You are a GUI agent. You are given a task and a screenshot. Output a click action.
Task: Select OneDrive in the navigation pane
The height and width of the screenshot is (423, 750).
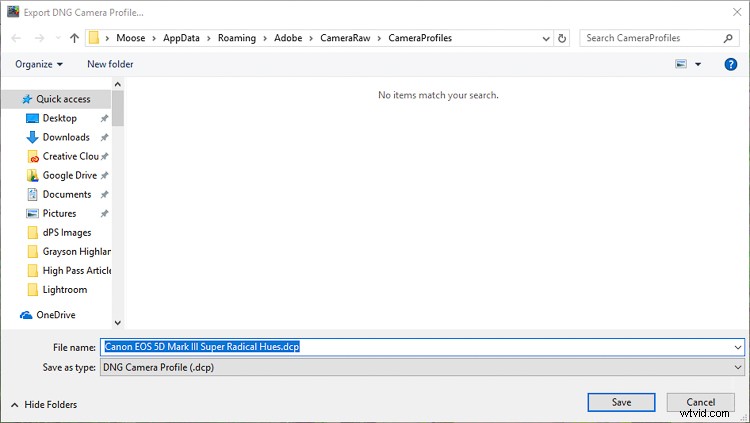click(55, 315)
